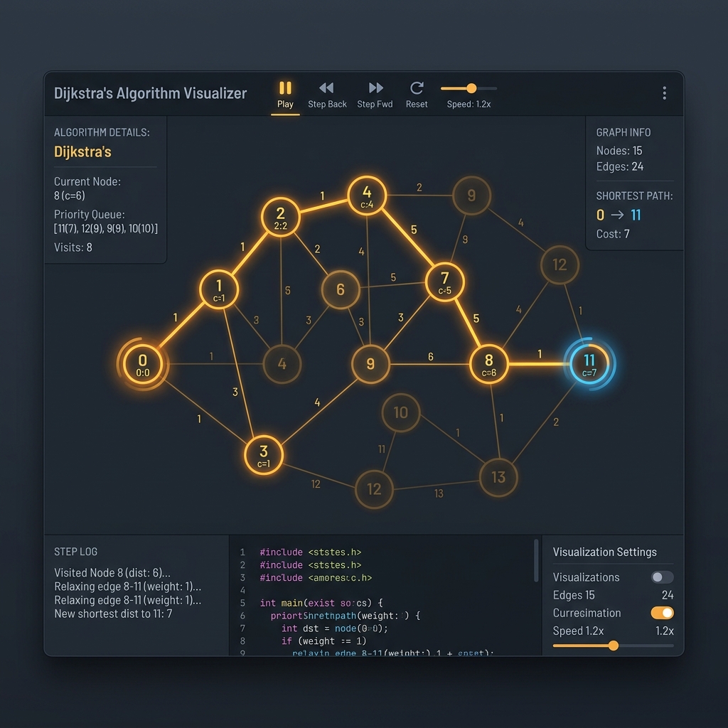The image size is (728, 728).
Task: Open the three-dot options menu
Action: (x=665, y=93)
